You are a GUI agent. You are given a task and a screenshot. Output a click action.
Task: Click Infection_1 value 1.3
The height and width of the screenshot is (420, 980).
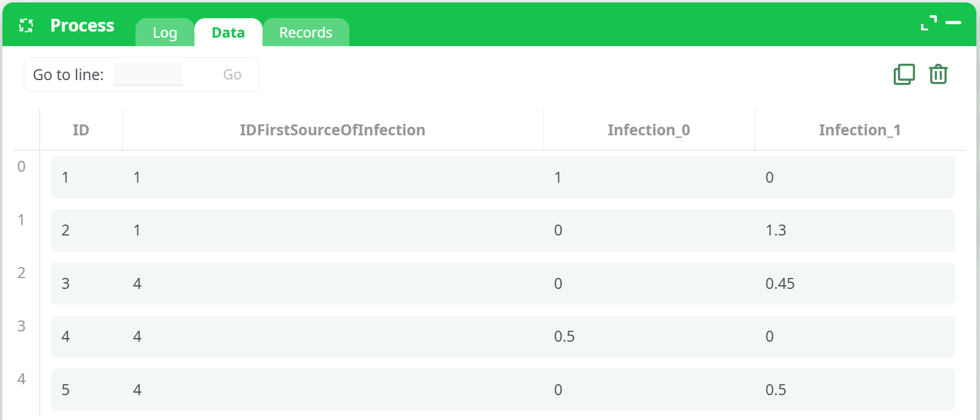pyautogui.click(x=776, y=230)
